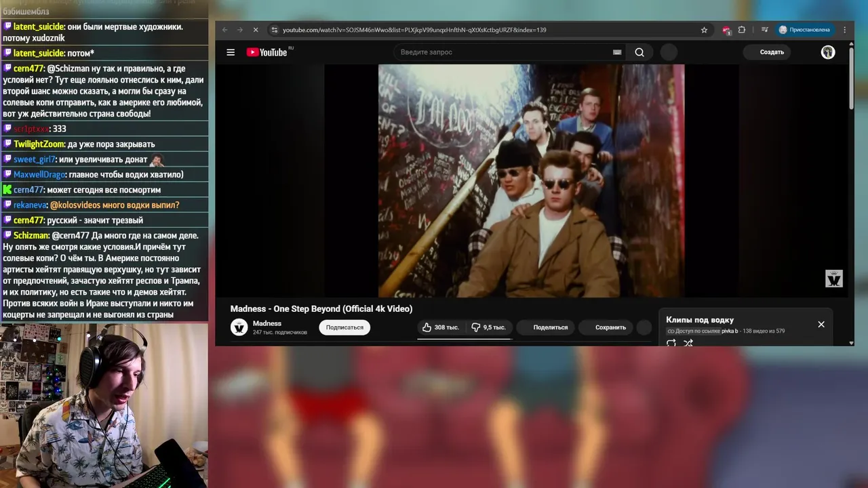Image resolution: width=868 pixels, height=488 pixels.
Task: Click the message "русский - значит трезвый"
Action: [95, 220]
